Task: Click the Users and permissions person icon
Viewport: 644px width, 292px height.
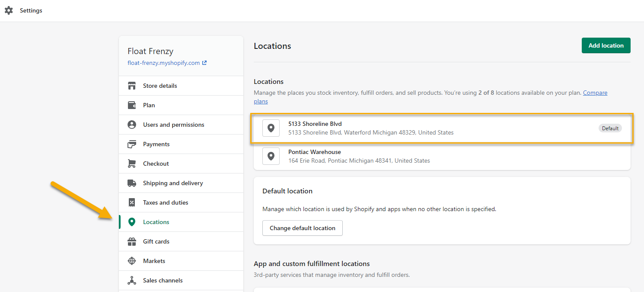Action: click(x=132, y=125)
